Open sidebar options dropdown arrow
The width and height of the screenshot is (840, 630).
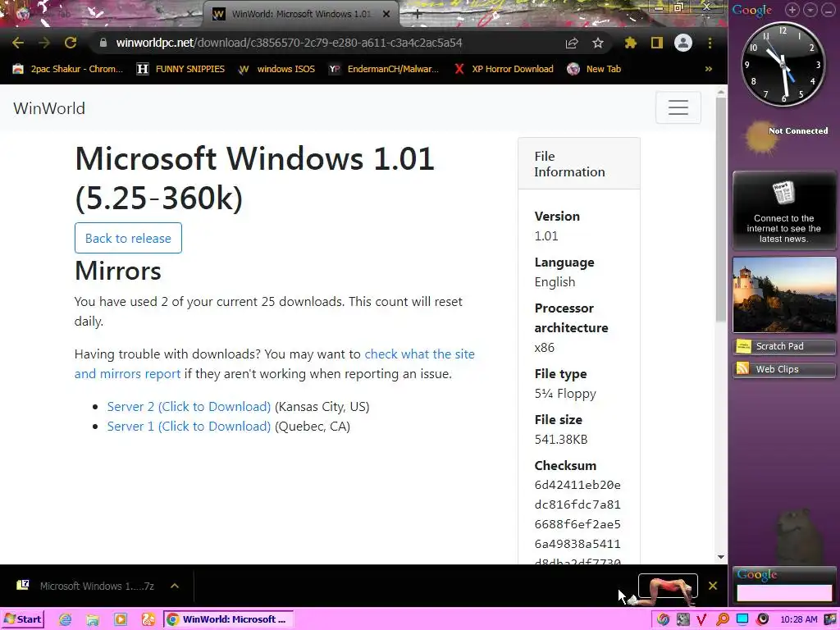tap(810, 10)
